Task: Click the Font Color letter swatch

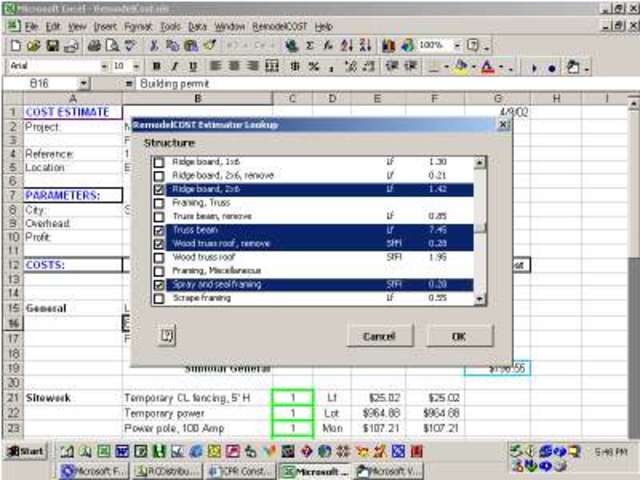Action: [x=488, y=67]
